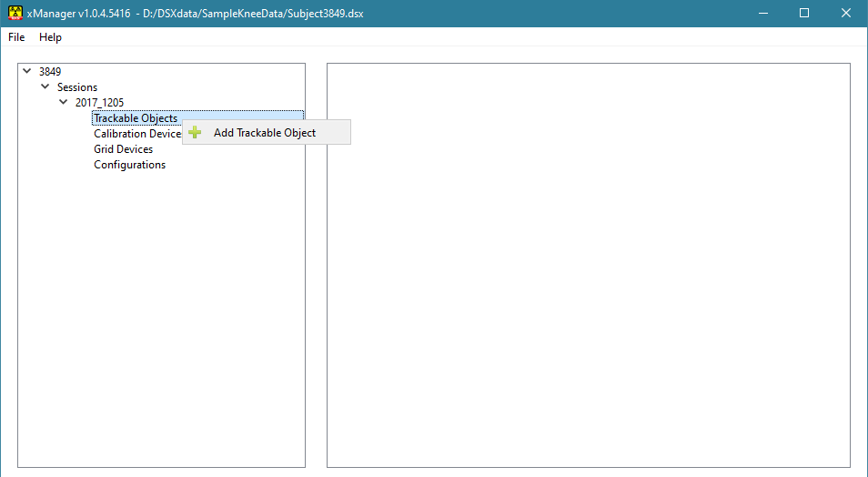Close the xManager window

coord(846,14)
